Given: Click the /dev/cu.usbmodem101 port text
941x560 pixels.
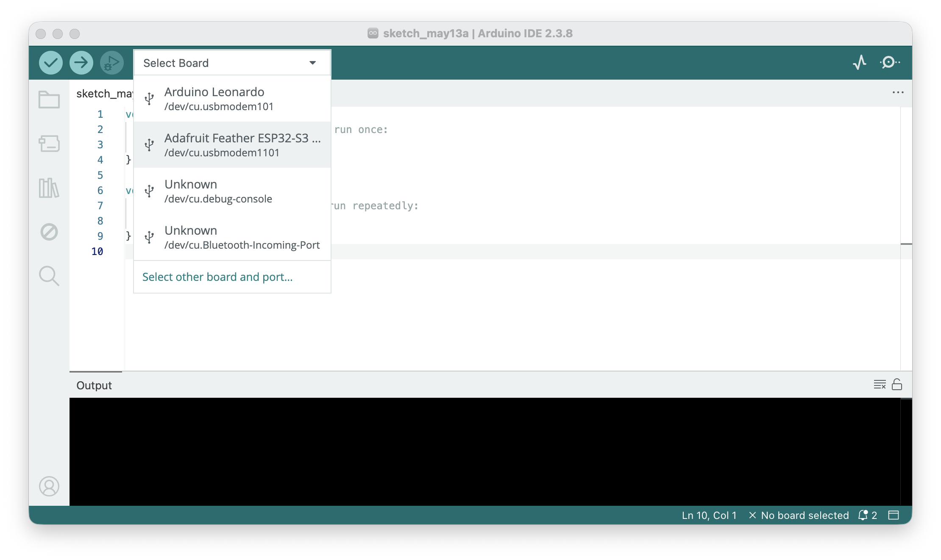Looking at the screenshot, I should (x=219, y=107).
